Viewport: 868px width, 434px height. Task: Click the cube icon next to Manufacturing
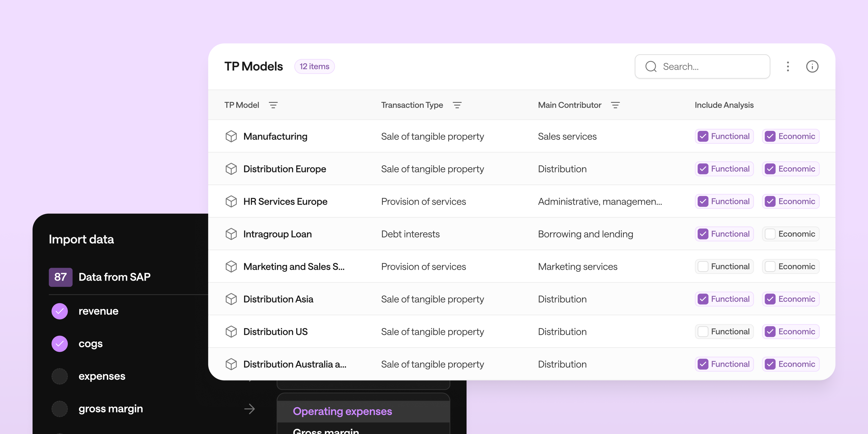click(231, 136)
